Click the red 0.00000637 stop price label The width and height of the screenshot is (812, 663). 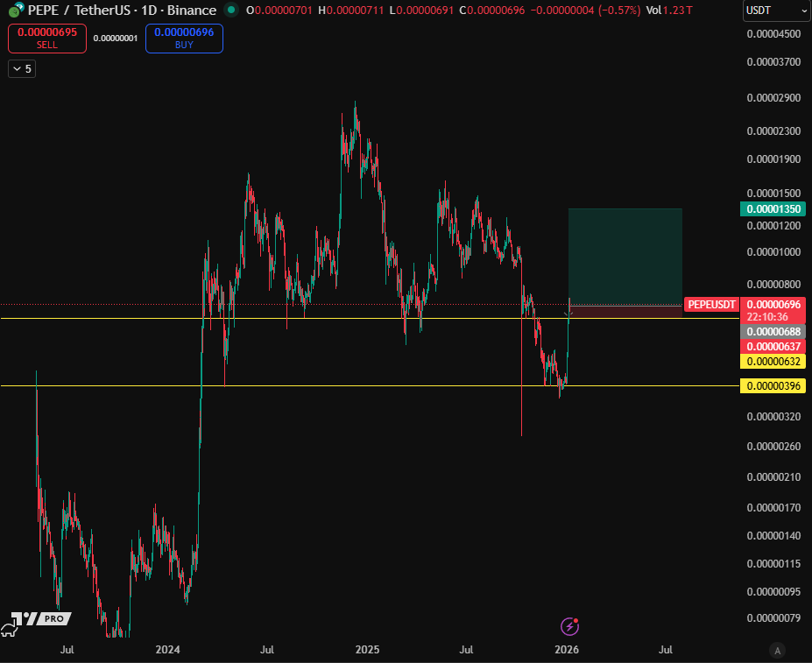773,347
